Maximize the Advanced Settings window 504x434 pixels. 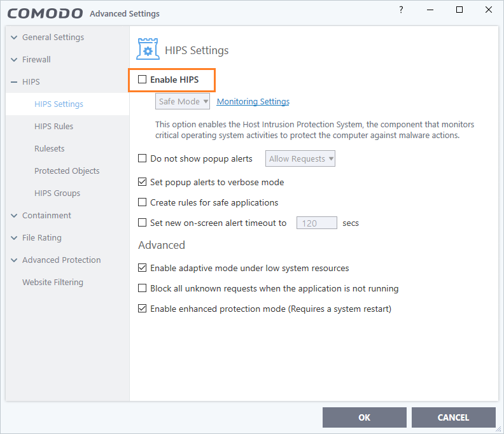coord(459,10)
